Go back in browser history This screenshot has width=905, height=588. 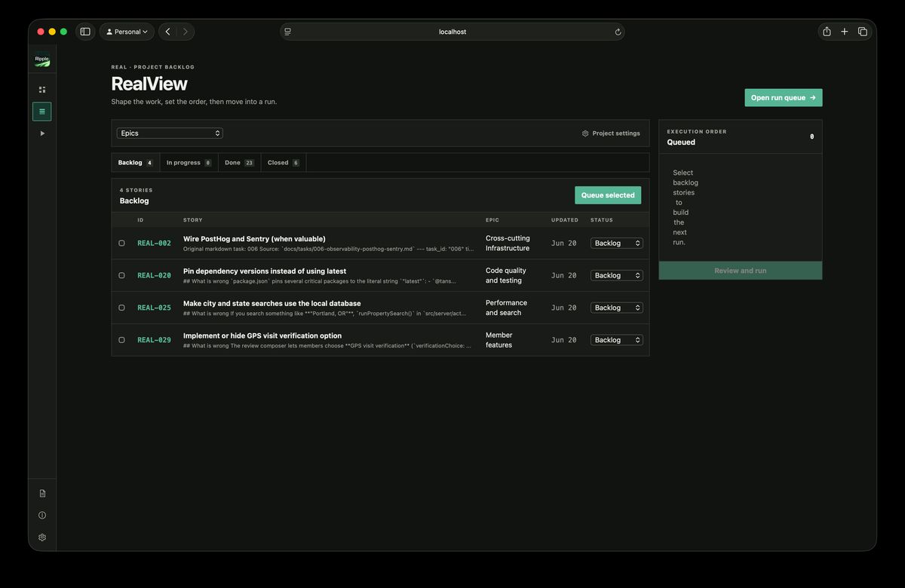click(x=167, y=32)
